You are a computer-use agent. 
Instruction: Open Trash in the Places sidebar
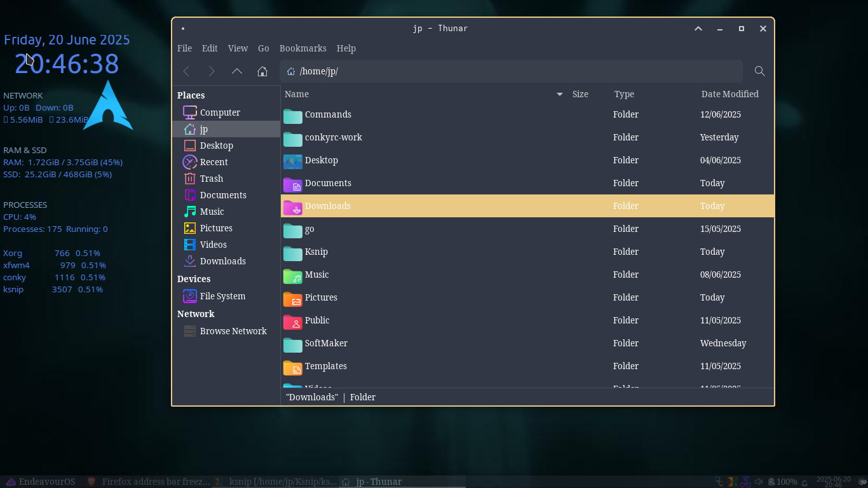(211, 179)
